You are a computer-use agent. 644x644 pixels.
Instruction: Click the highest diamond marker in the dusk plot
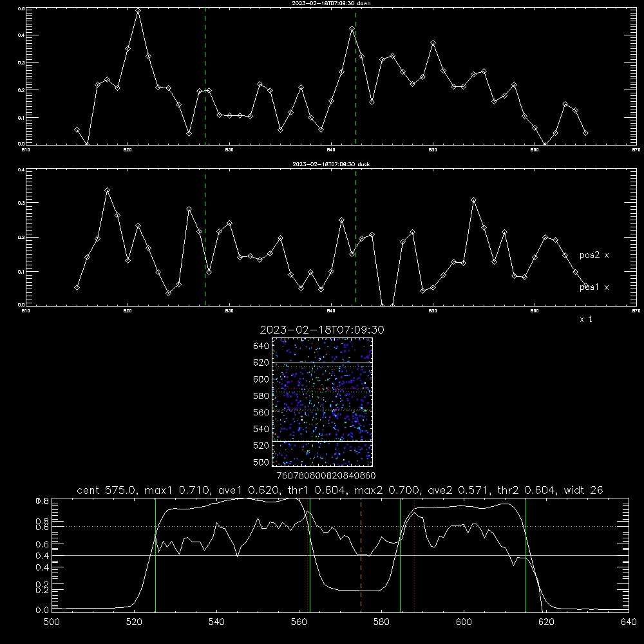tap(107, 191)
